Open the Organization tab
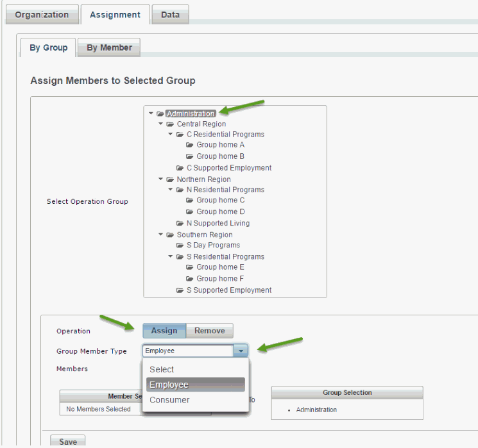This screenshot has width=478, height=448. [42, 14]
